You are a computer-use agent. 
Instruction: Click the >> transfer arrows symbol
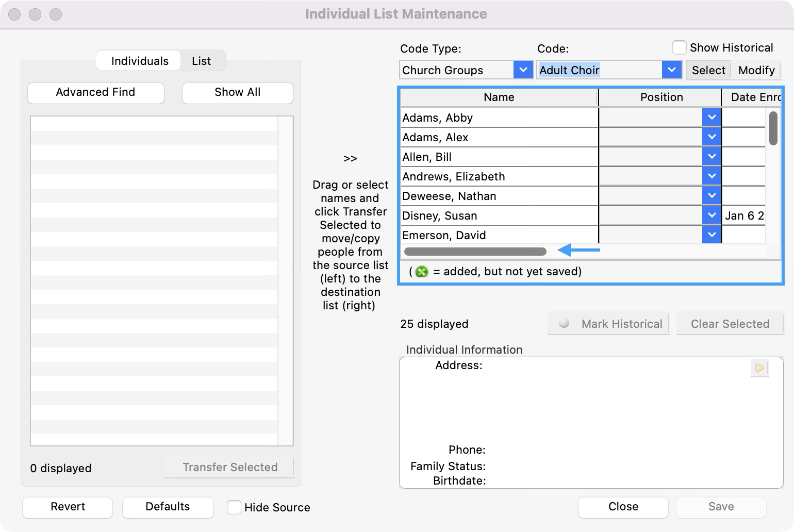click(350, 159)
